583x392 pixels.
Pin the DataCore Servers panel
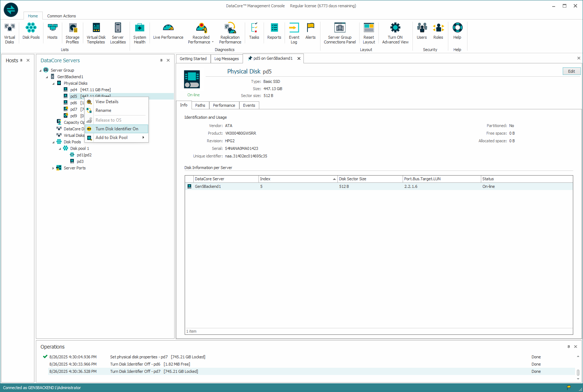161,60
